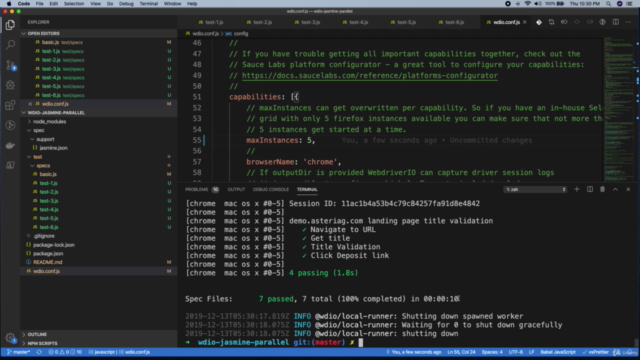Switch to the test-1.js editor tab
The width and height of the screenshot is (640, 360).
[211, 22]
